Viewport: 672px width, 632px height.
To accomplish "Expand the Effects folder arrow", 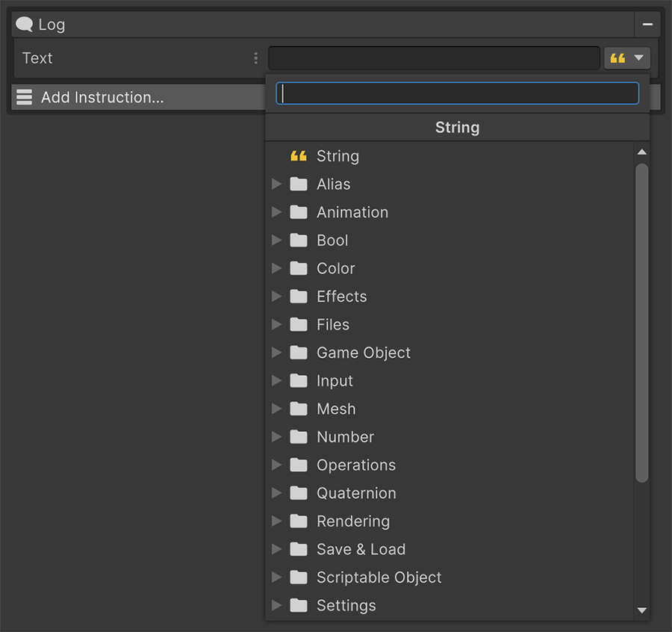I will (x=277, y=297).
